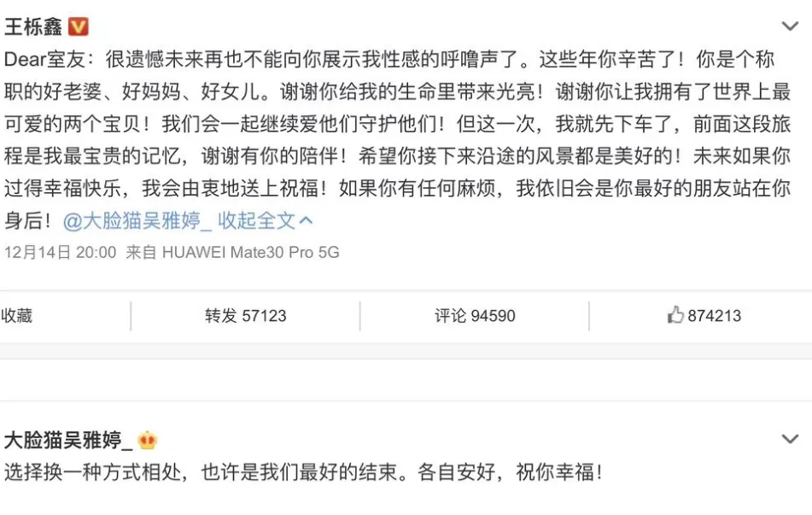Click the thumbs-up like icon
This screenshot has width=812, height=515.
[x=675, y=315]
